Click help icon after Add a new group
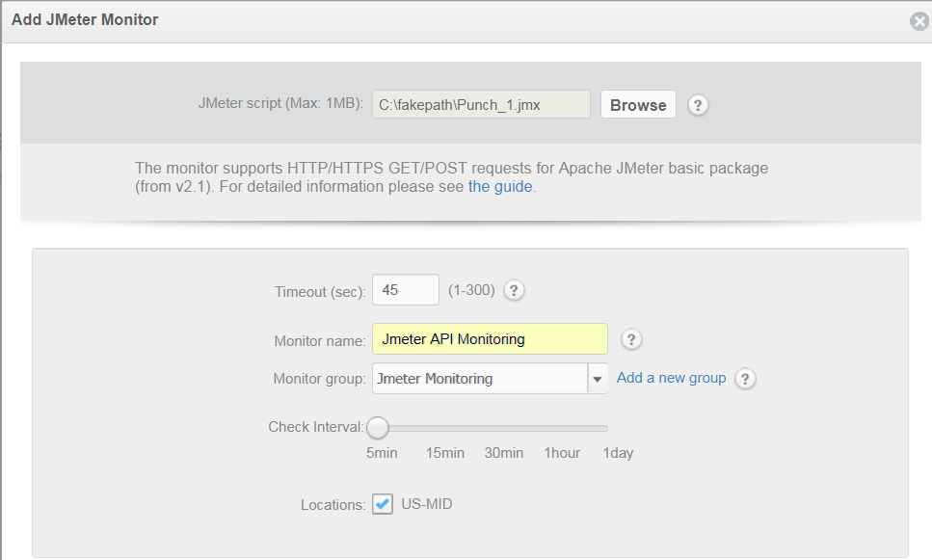The height and width of the screenshot is (560, 932). click(745, 379)
